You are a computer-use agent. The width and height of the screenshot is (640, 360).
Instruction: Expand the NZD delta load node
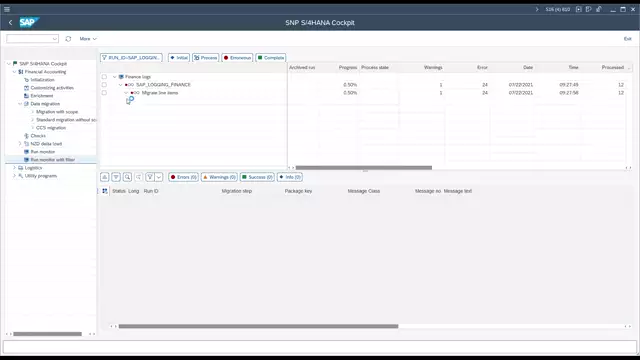tap(20, 144)
